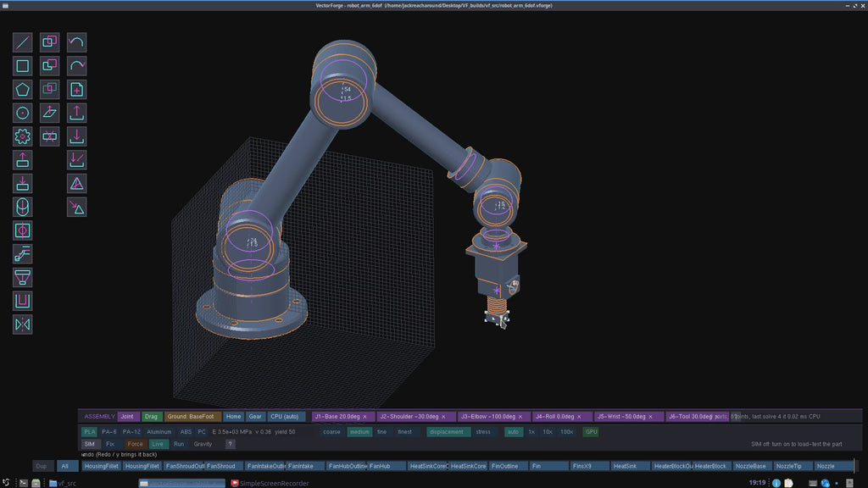Select ABS material
The width and height of the screenshot is (868, 488).
pyautogui.click(x=186, y=431)
